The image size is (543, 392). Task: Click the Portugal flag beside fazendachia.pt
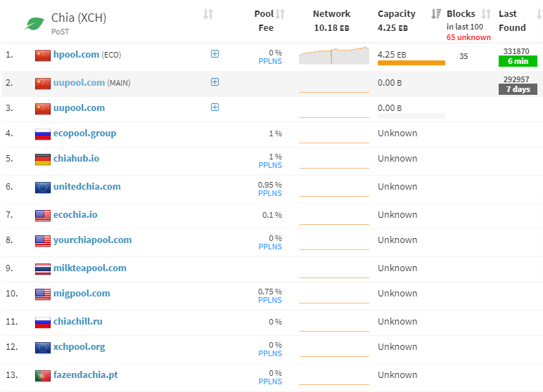point(42,375)
